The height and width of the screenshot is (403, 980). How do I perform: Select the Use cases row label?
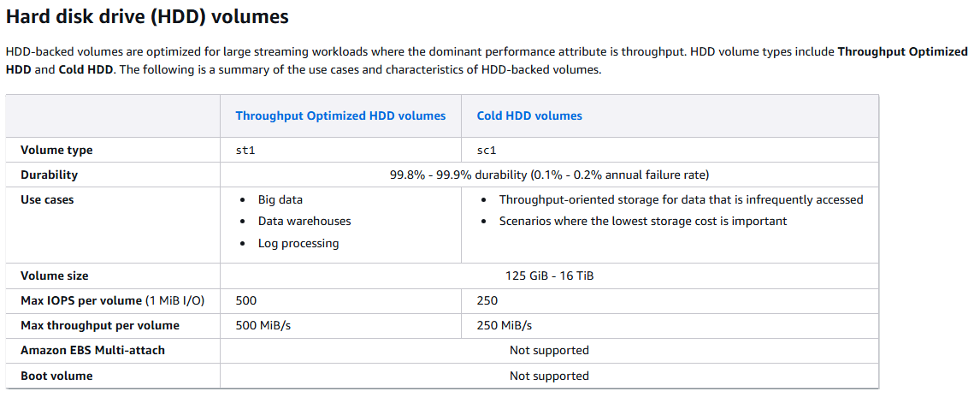[x=47, y=199]
